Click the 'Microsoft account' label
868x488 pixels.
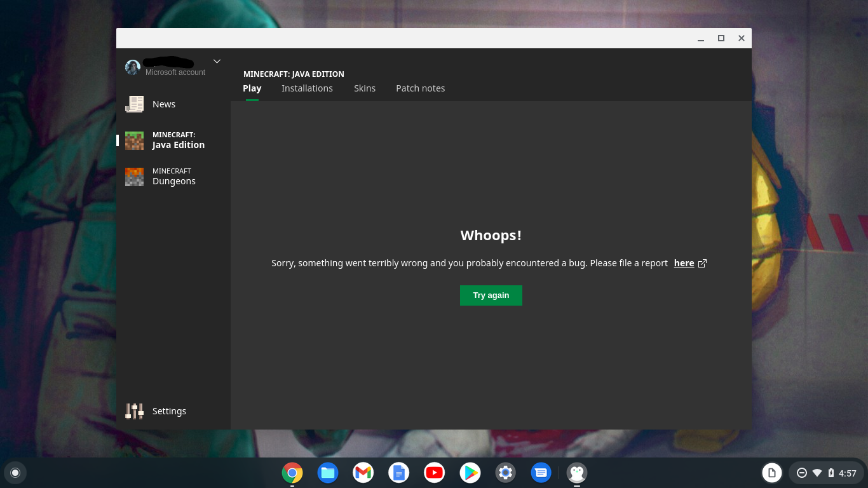(175, 72)
